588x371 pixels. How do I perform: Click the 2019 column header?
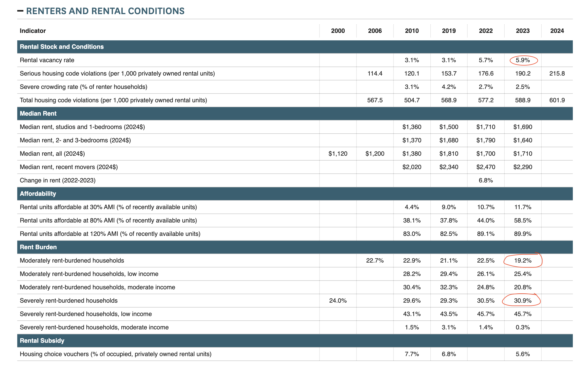click(x=449, y=31)
